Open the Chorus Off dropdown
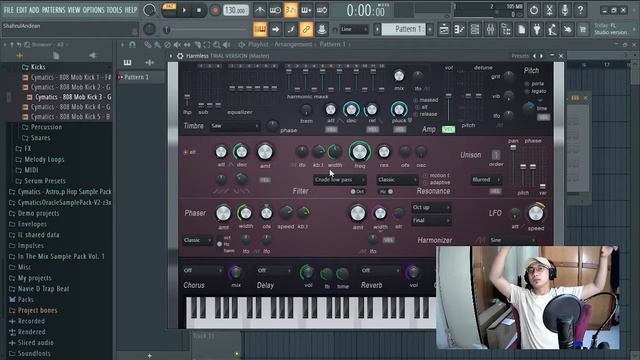 point(203,270)
